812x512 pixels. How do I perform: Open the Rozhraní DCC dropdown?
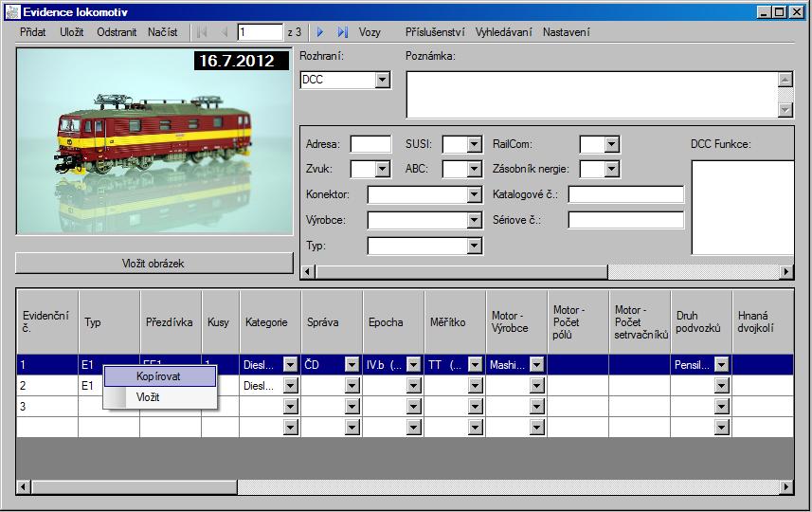pyautogui.click(x=382, y=81)
